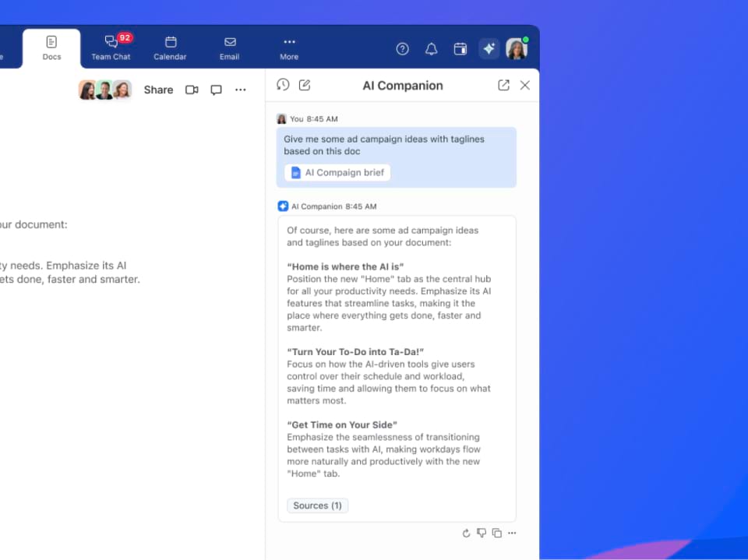This screenshot has height=560, width=748.
Task: Pop out AI Companion panel
Action: pyautogui.click(x=503, y=85)
